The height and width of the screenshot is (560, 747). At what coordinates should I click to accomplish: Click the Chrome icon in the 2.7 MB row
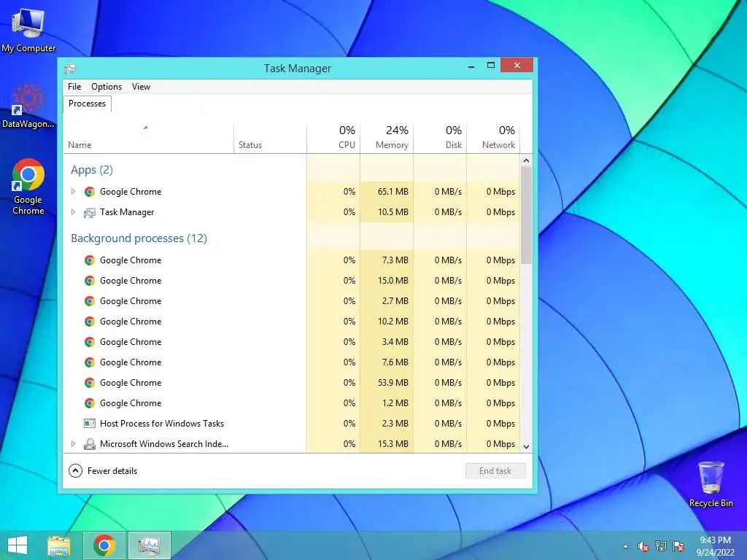click(x=89, y=301)
